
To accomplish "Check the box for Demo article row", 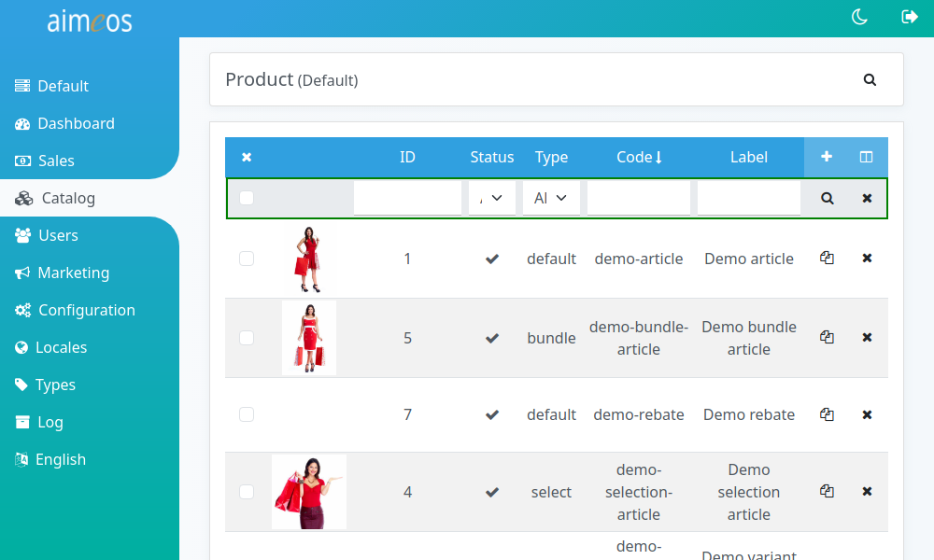I will coord(247,259).
